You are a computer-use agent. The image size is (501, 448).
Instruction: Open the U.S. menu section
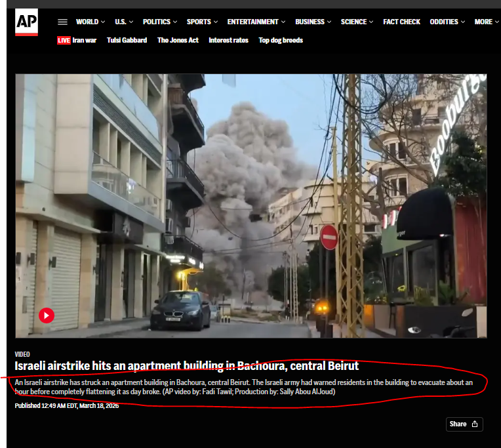(x=121, y=22)
